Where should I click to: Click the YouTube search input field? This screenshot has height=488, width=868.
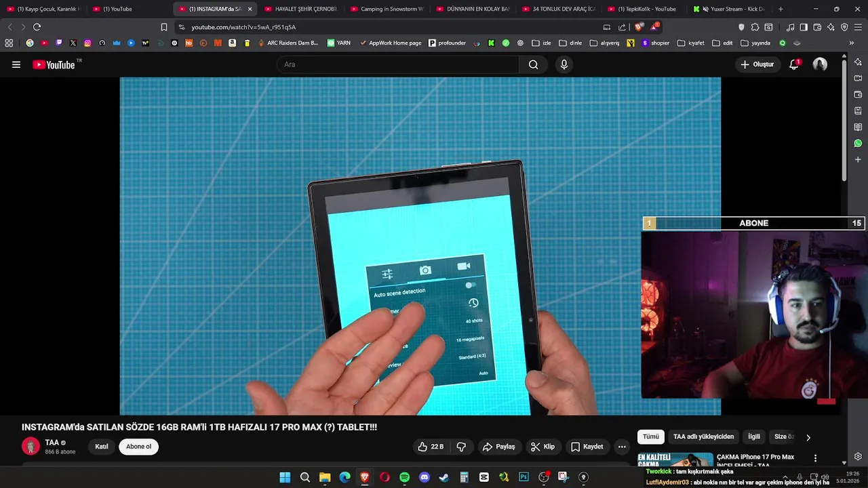tap(398, 64)
